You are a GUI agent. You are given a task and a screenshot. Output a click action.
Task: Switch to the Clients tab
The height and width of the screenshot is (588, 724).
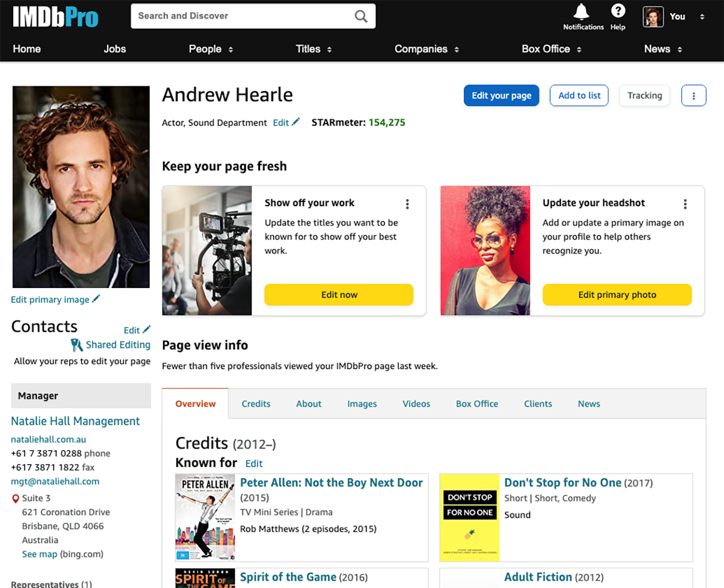pos(538,404)
